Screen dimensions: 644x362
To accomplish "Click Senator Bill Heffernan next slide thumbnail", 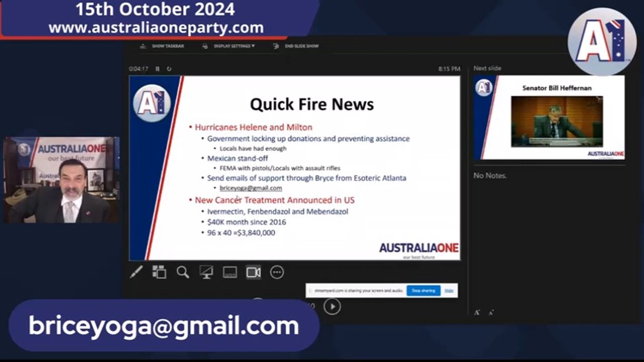I will (549, 118).
